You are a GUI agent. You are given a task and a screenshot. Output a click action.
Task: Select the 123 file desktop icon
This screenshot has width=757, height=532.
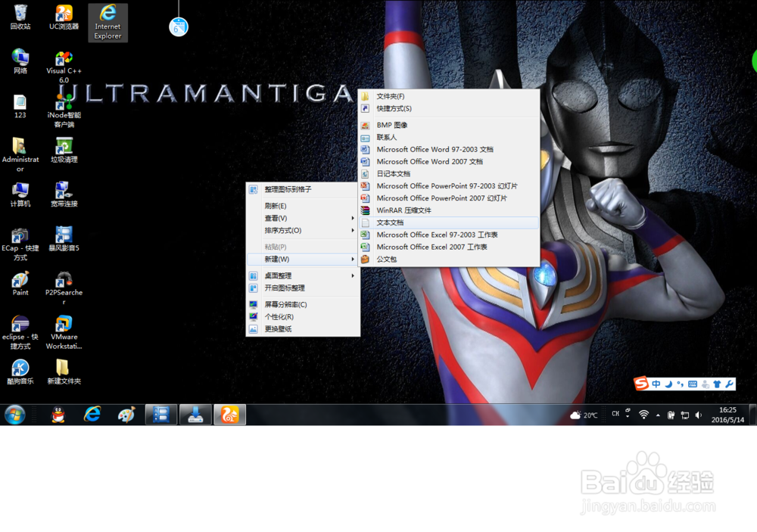point(20,106)
